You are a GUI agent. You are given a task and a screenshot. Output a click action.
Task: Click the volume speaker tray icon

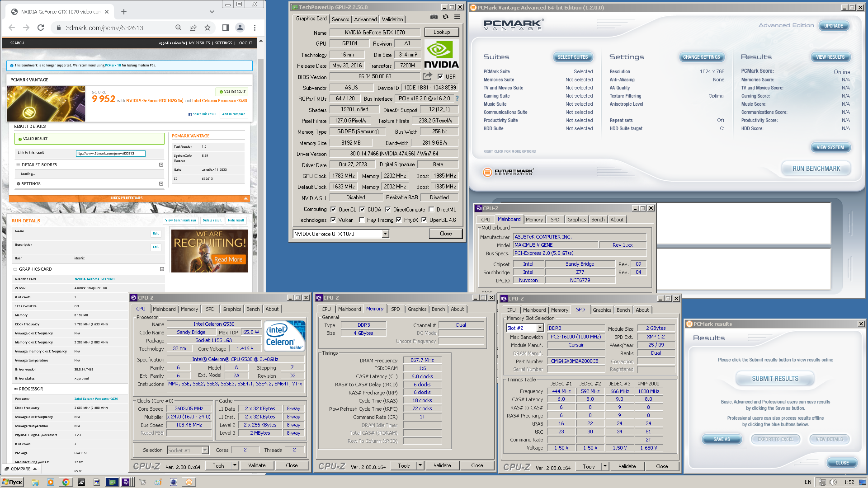point(833,482)
